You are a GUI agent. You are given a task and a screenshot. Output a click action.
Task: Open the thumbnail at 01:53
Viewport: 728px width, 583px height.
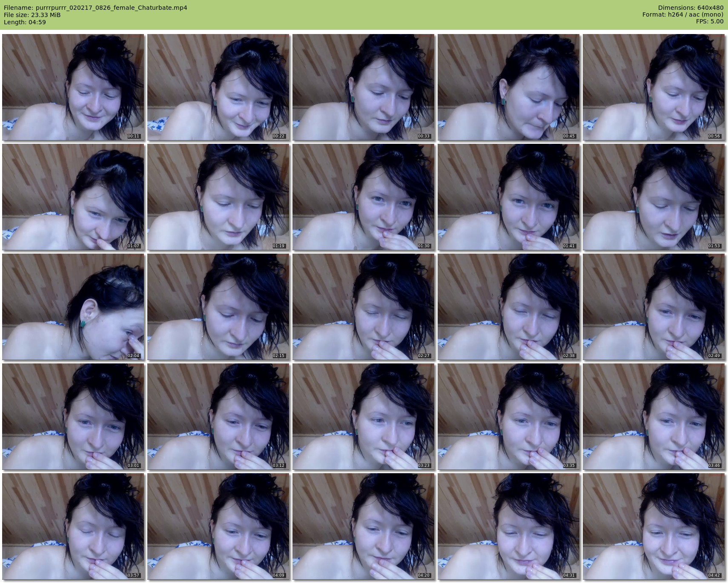[x=654, y=197]
